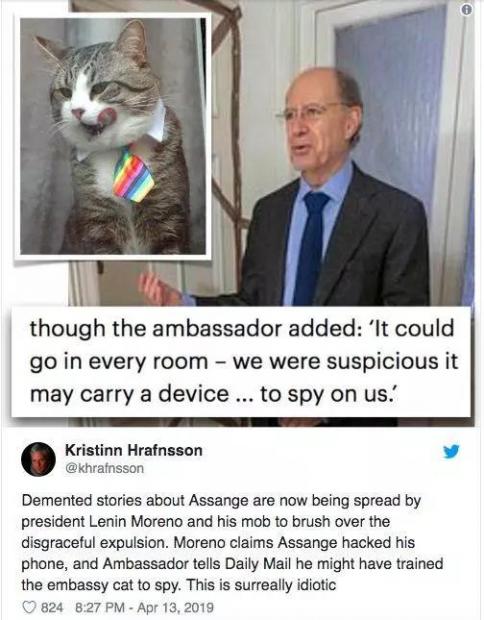This screenshot has height=620, width=484.
Task: Click the 824 likes count
Action: [x=52, y=607]
